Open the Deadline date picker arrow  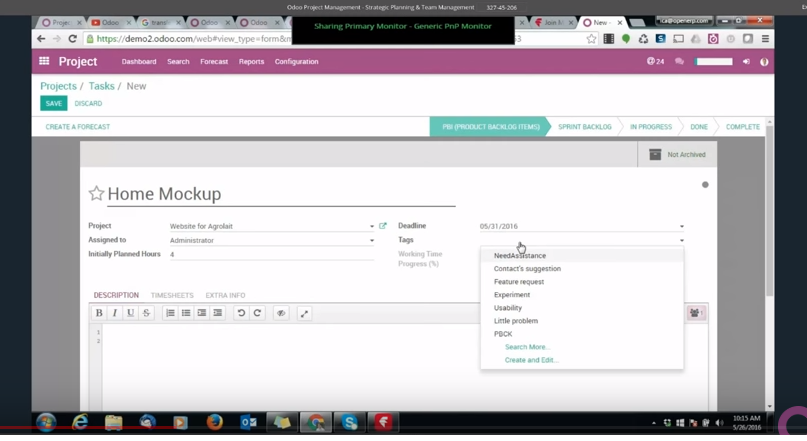[x=682, y=227]
